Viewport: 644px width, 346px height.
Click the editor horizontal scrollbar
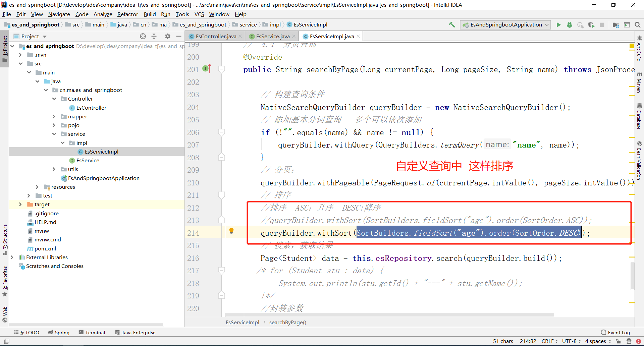(x=390, y=314)
